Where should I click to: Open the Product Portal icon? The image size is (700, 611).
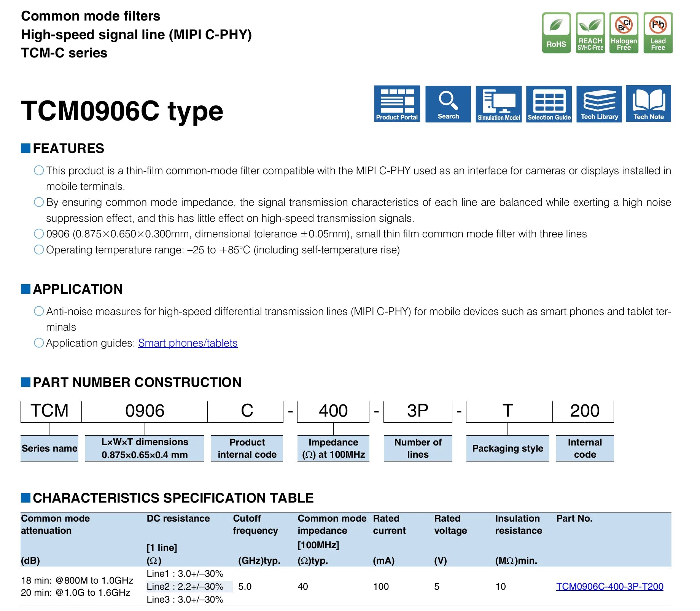(x=397, y=104)
